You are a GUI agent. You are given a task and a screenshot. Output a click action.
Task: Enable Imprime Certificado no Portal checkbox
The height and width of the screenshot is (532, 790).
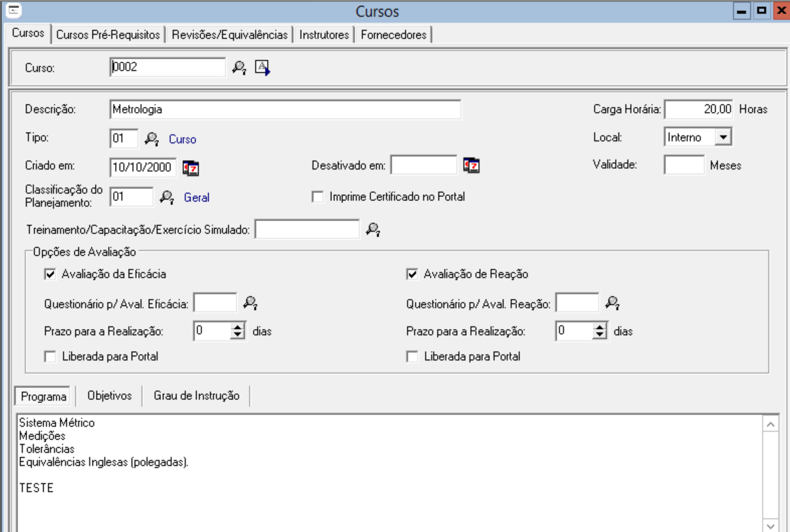tap(318, 197)
